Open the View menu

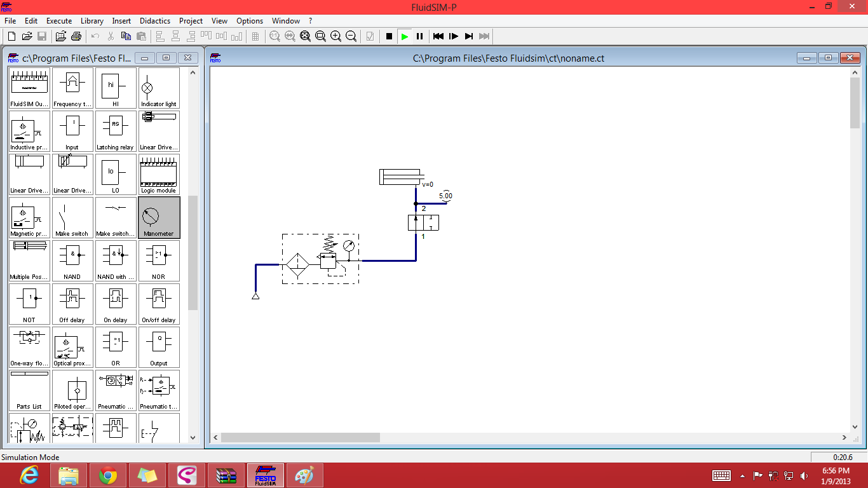click(x=220, y=21)
